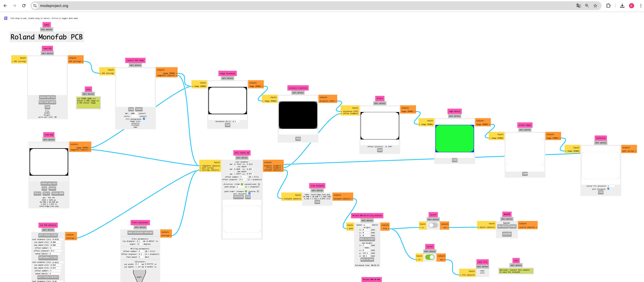Click the settings output of V-bit calculator

pyautogui.click(x=166, y=236)
